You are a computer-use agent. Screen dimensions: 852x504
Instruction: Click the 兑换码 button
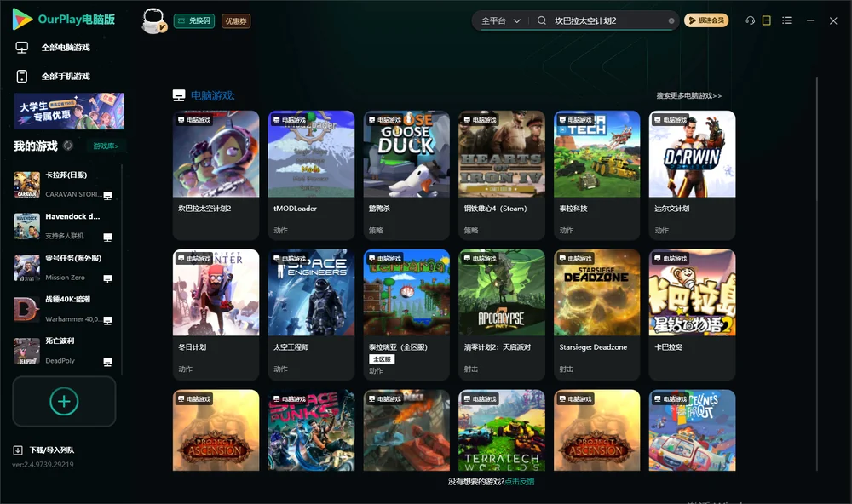pos(194,21)
